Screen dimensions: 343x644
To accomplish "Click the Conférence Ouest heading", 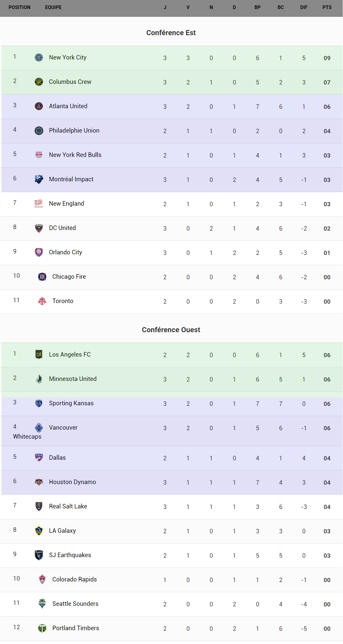I will (x=171, y=330).
